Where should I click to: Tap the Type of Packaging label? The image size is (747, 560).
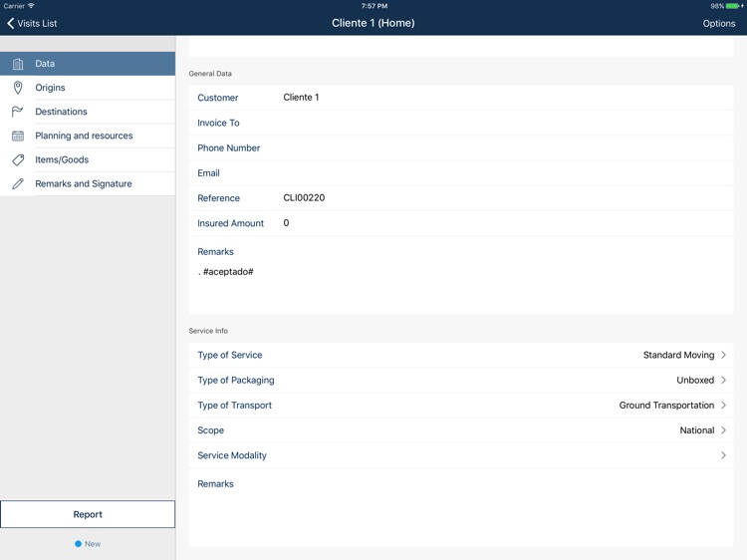[236, 381]
